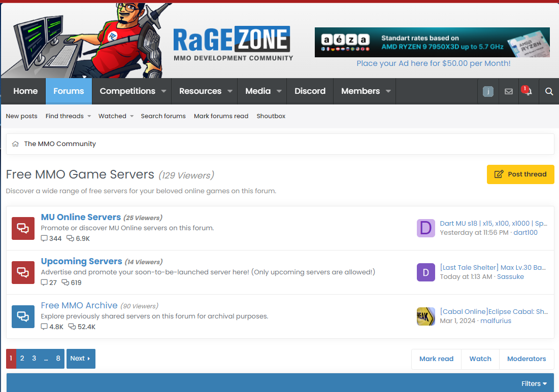Switch to the Forums tab
This screenshot has height=392, width=559.
click(x=69, y=91)
